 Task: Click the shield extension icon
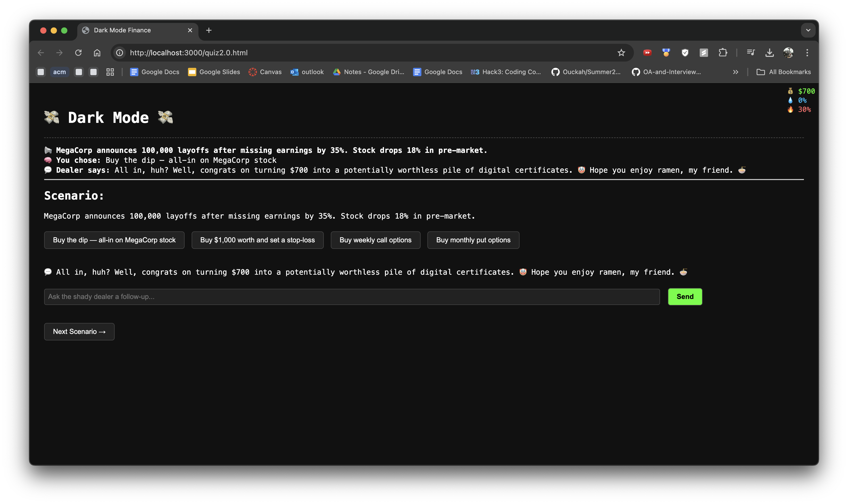[685, 53]
